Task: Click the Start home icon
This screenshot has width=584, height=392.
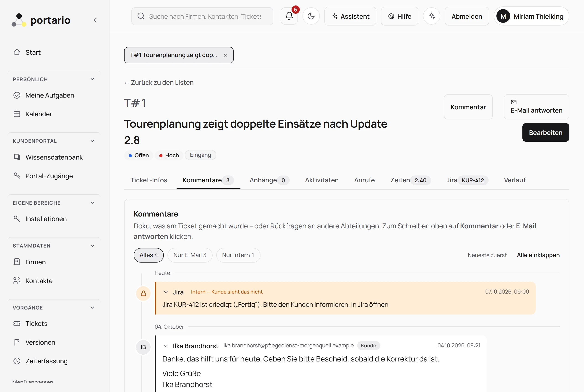Action: (17, 52)
